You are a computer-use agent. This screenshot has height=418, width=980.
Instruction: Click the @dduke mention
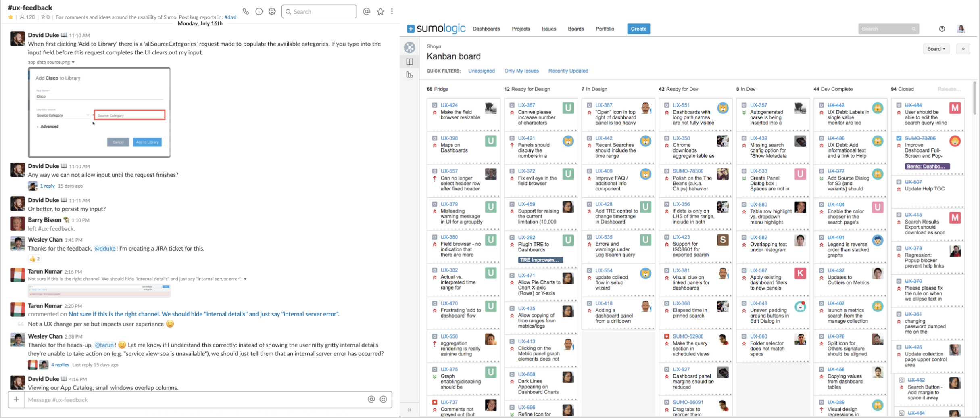[x=105, y=249]
